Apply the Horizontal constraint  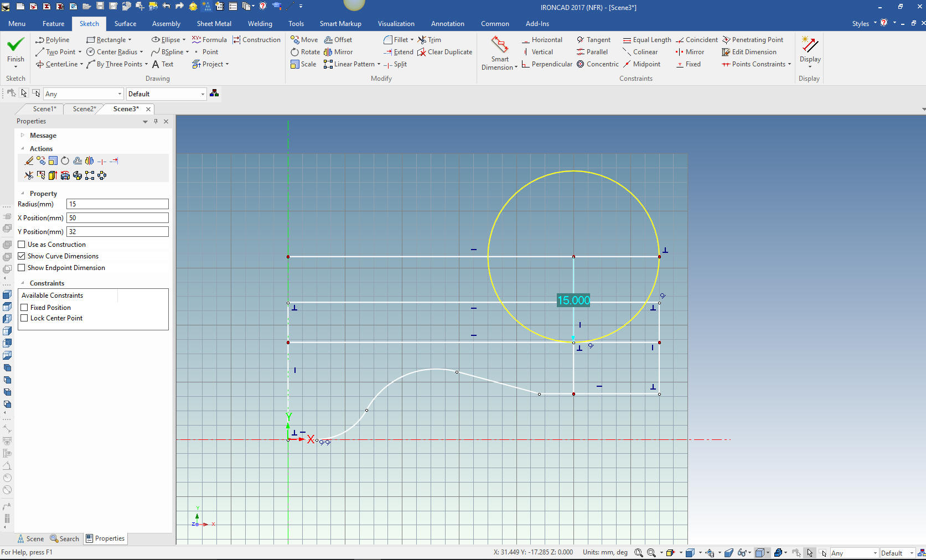point(542,40)
